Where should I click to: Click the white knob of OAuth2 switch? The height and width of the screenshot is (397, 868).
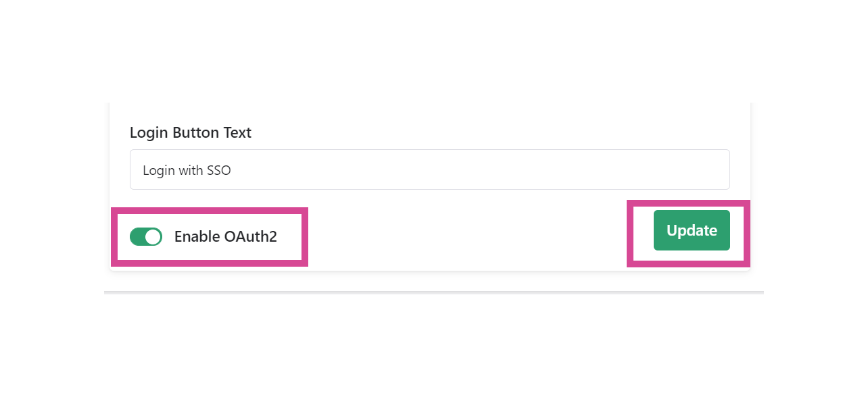point(153,237)
